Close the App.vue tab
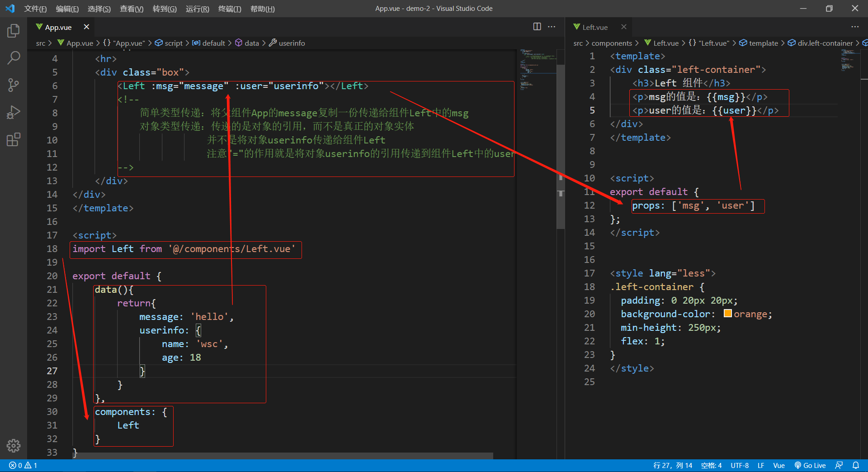Screen dimensions: 868x472 point(86,27)
